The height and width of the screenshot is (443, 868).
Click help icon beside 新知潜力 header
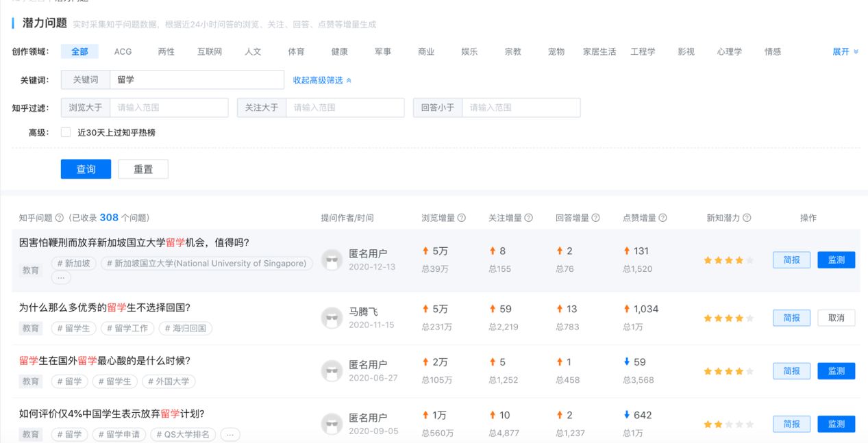pos(747,218)
